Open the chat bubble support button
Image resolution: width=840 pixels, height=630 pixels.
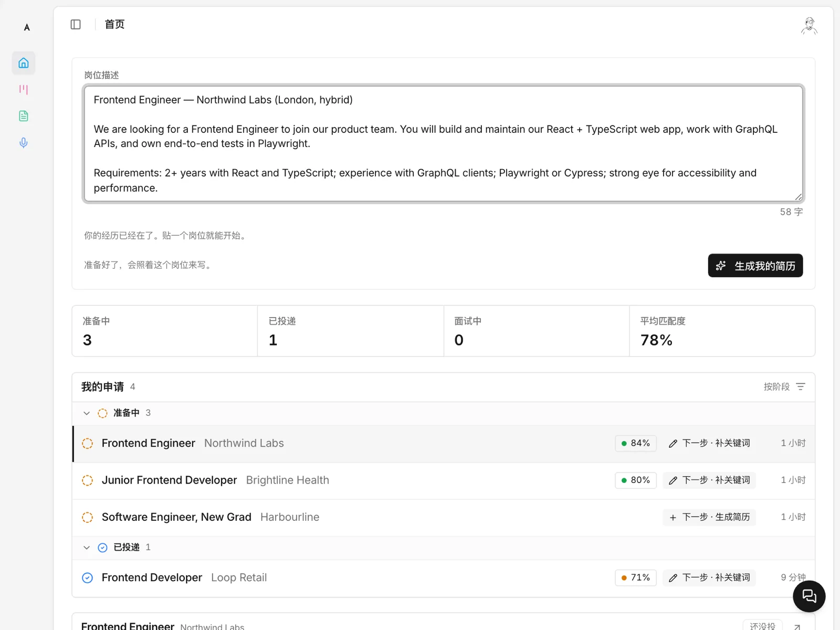(x=809, y=596)
